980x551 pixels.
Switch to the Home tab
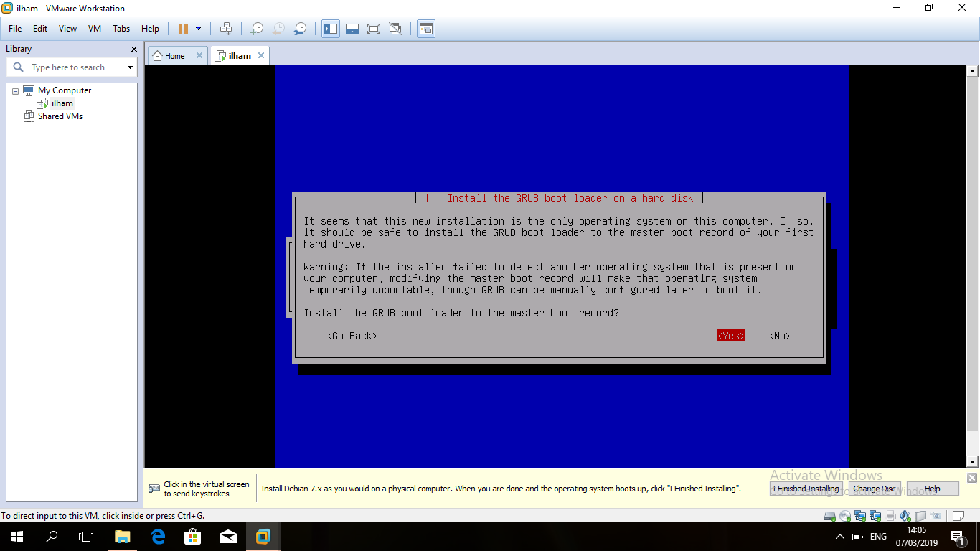(x=174, y=55)
